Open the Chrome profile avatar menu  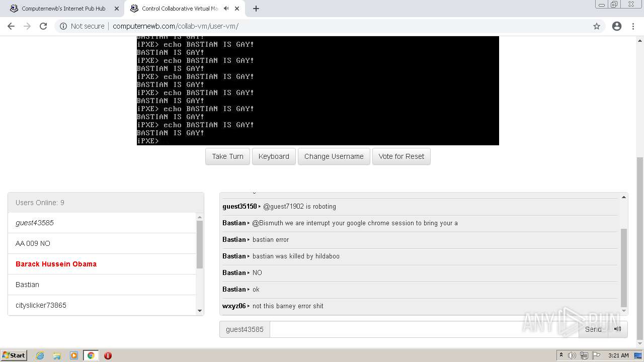(617, 26)
